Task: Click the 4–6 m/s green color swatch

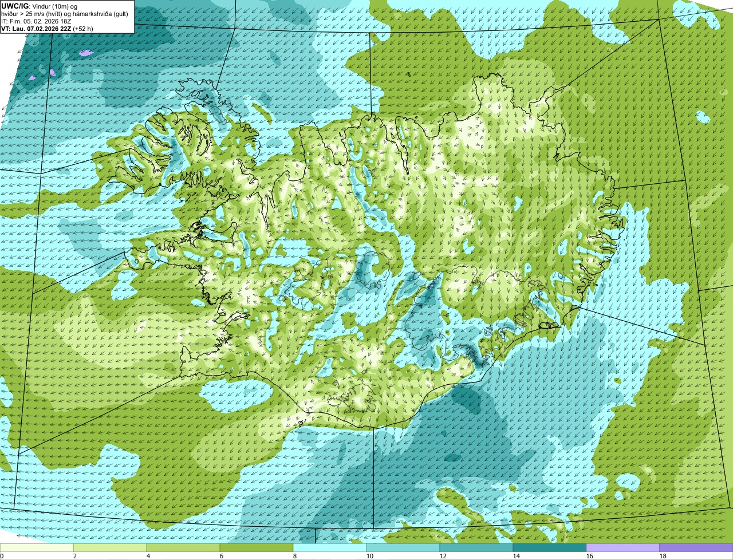Action: [x=183, y=547]
